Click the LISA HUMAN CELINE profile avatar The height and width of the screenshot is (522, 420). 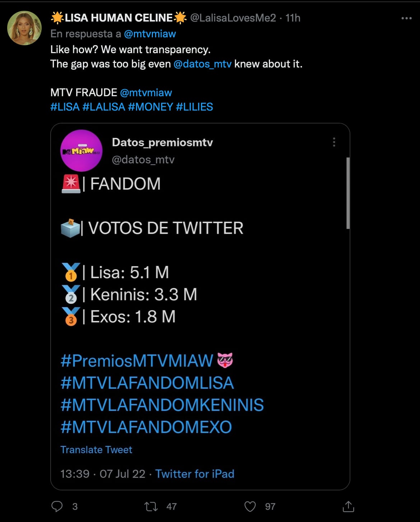point(24,28)
